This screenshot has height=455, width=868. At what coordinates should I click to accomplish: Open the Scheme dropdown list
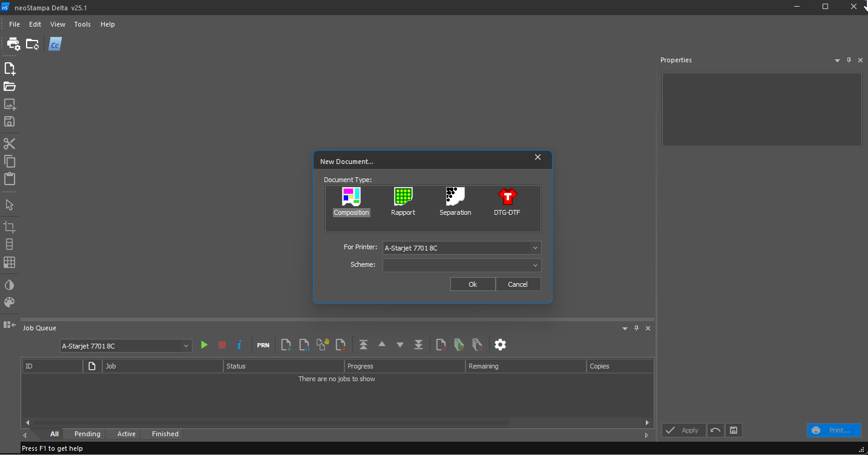coord(535,265)
